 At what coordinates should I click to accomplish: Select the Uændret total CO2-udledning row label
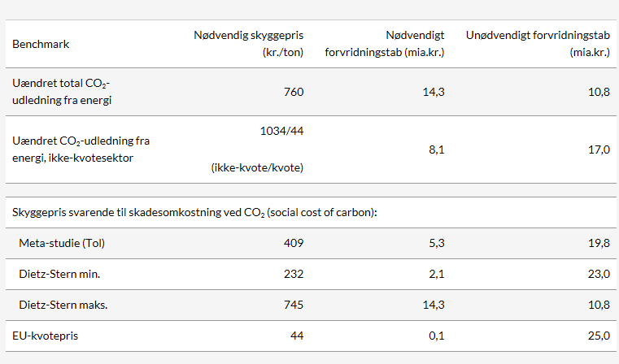tap(62, 92)
